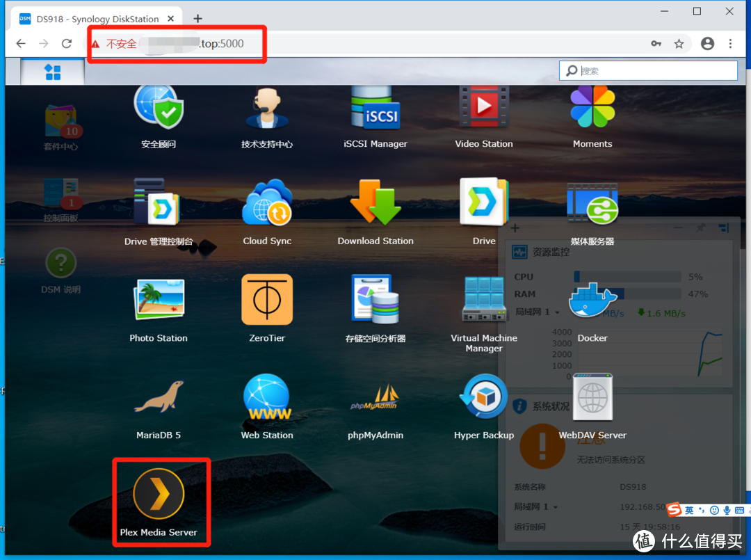Open the Plex Media Server app
This screenshot has height=560, width=751.
pyautogui.click(x=159, y=494)
